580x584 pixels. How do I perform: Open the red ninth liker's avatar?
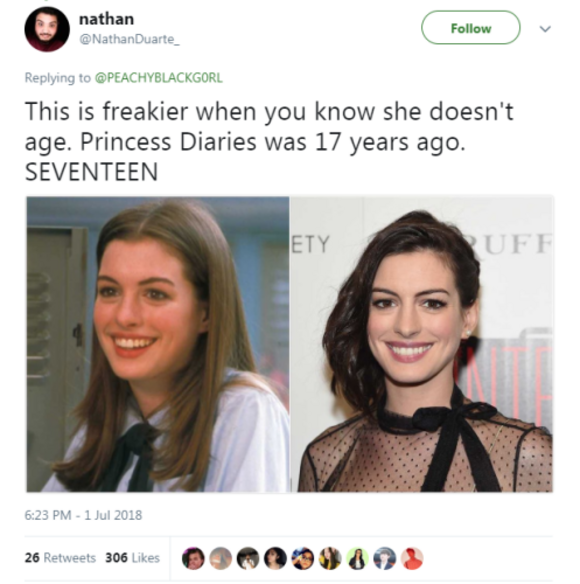[412, 558]
